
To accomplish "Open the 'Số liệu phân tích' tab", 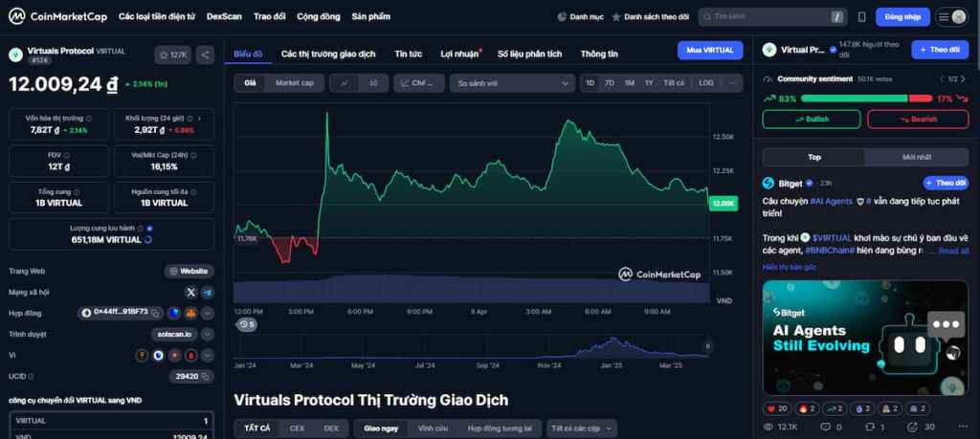I will pyautogui.click(x=529, y=54).
